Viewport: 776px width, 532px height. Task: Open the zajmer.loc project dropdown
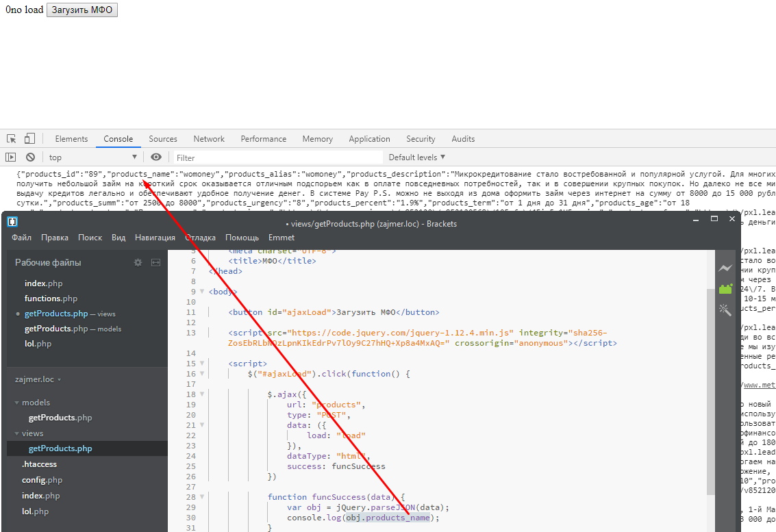tap(38, 379)
